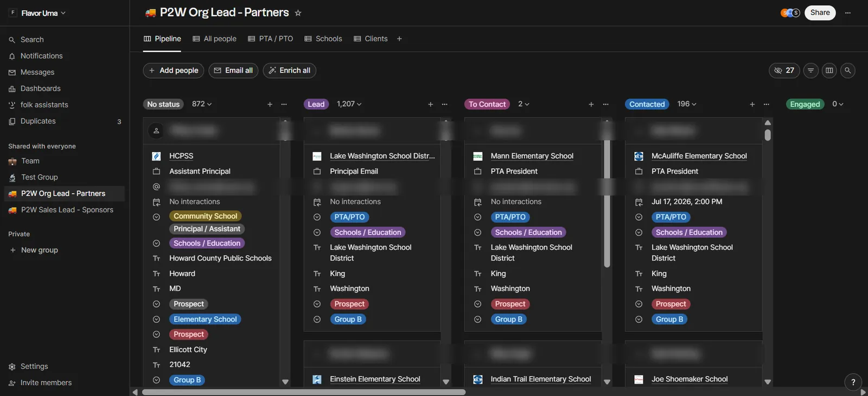The image size is (868, 396).
Task: Open Notifications in the sidebar
Action: pos(41,56)
